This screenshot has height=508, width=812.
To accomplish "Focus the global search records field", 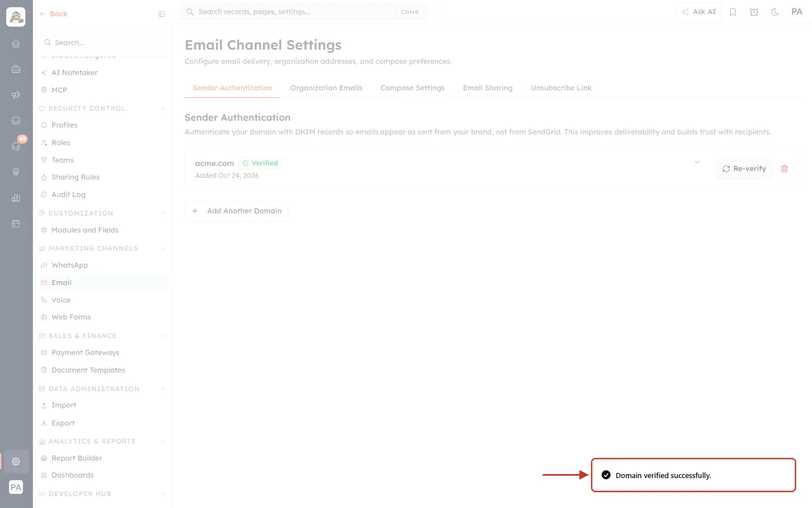I will pyautogui.click(x=304, y=12).
